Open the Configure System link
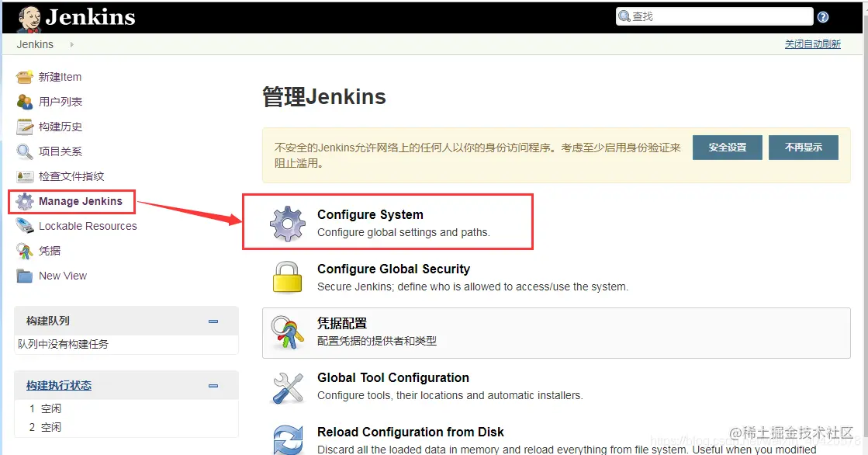Screen dimensions: 868x455 pos(370,214)
